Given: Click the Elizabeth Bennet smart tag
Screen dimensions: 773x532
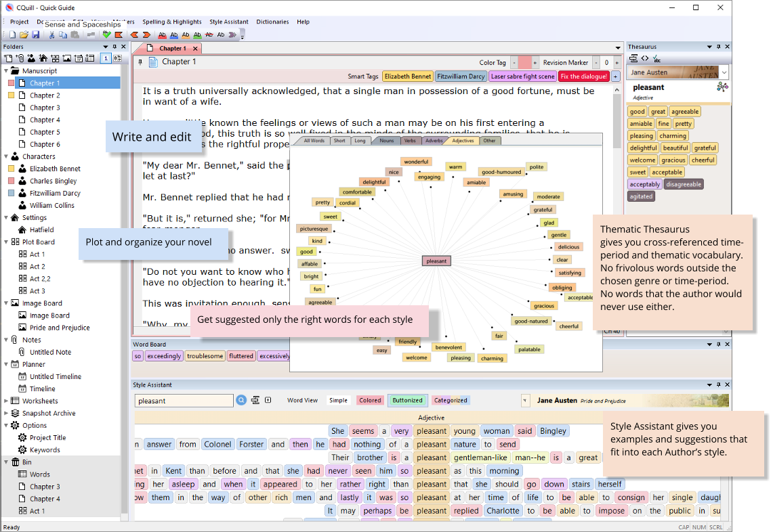Looking at the screenshot, I should [408, 76].
